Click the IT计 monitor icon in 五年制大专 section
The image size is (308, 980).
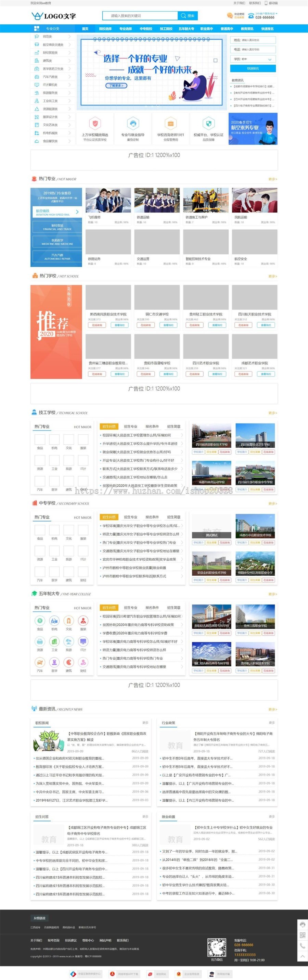click(x=83, y=641)
